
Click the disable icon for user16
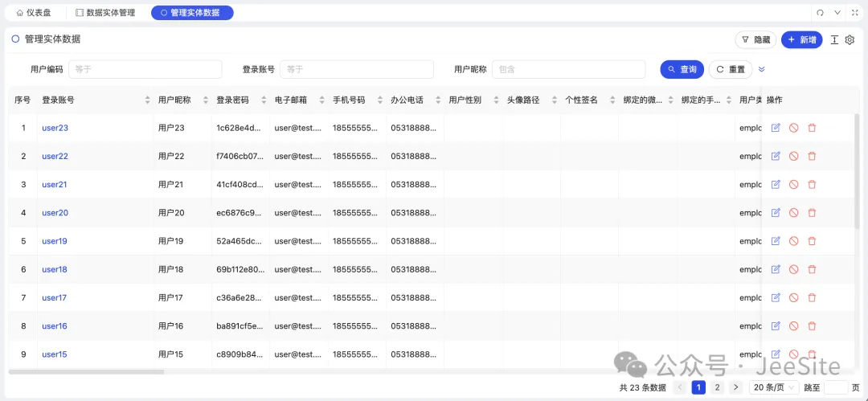793,326
